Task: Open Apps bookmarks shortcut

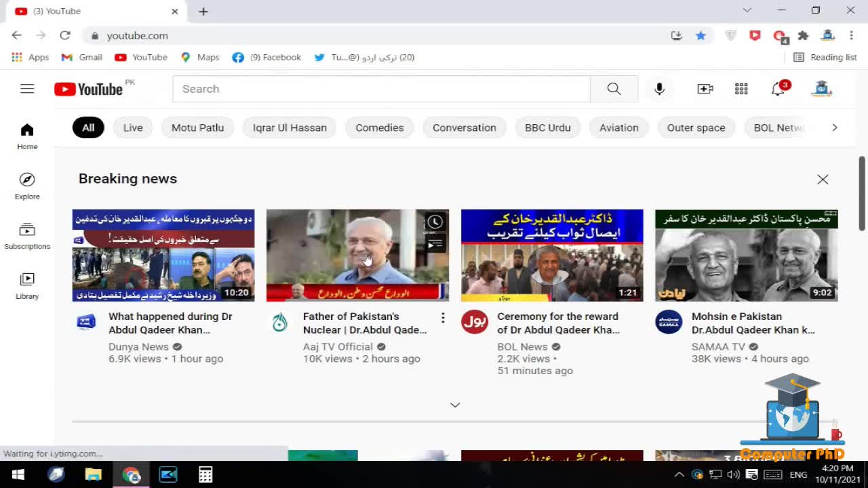Action: click(x=31, y=58)
